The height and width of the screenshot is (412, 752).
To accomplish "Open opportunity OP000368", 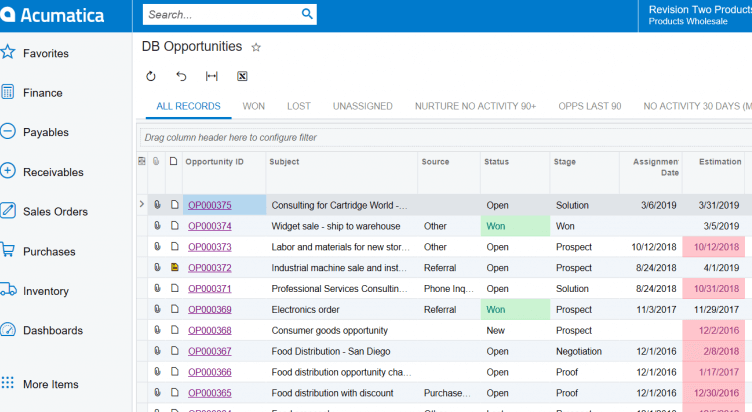I will pyautogui.click(x=210, y=330).
